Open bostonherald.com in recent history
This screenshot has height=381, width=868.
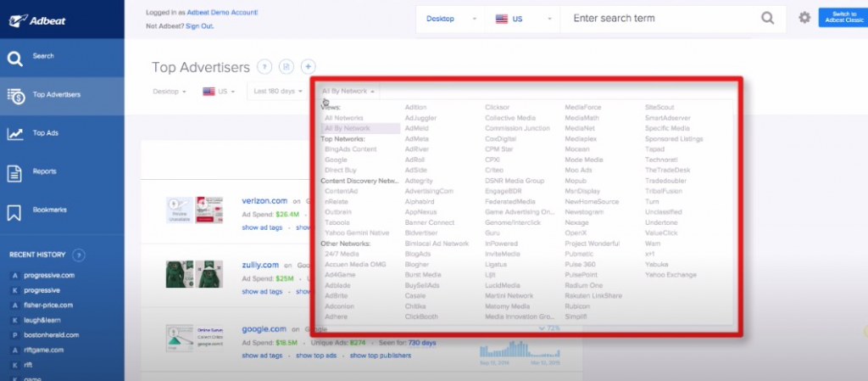pyautogui.click(x=52, y=335)
